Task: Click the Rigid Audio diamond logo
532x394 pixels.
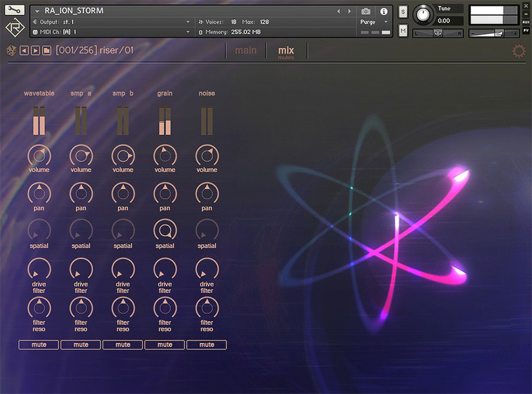Action: pos(15,28)
